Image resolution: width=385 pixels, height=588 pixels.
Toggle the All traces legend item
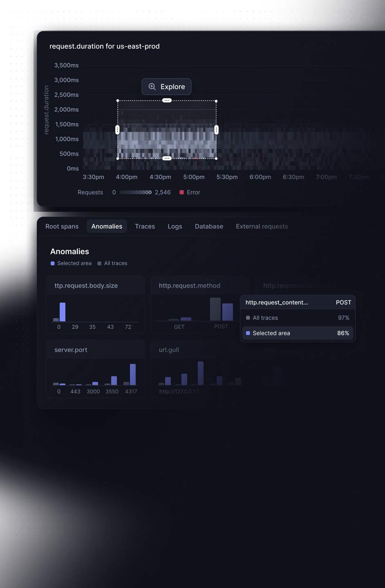[x=112, y=263]
